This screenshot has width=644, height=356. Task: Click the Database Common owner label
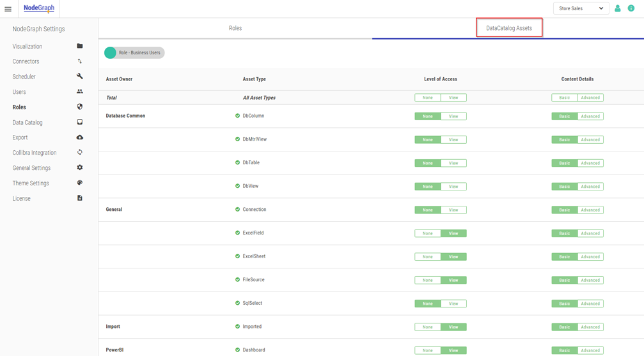click(125, 116)
